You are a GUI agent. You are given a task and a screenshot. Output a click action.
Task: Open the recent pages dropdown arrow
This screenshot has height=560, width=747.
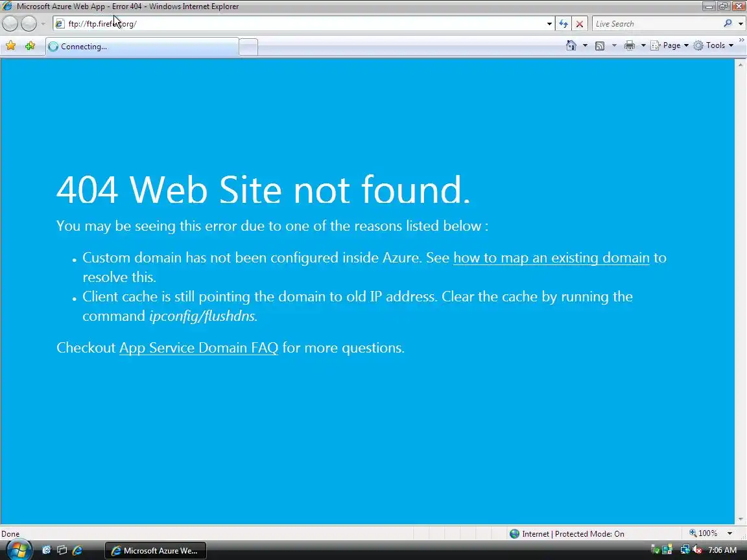coord(43,23)
